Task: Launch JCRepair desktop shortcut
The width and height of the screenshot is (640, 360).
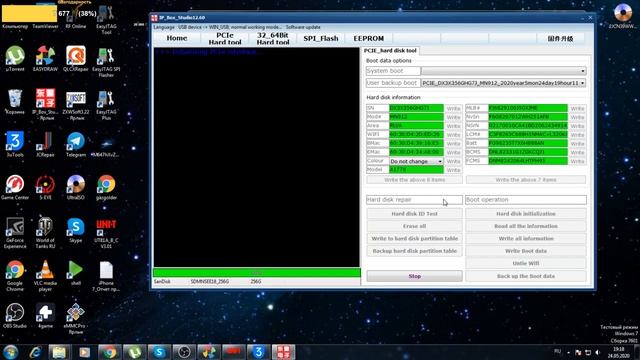Action: coord(45,144)
